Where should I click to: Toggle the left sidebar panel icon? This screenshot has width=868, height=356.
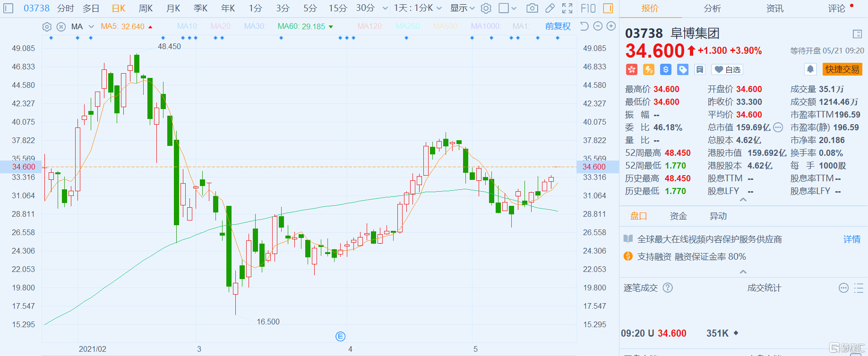click(9, 8)
